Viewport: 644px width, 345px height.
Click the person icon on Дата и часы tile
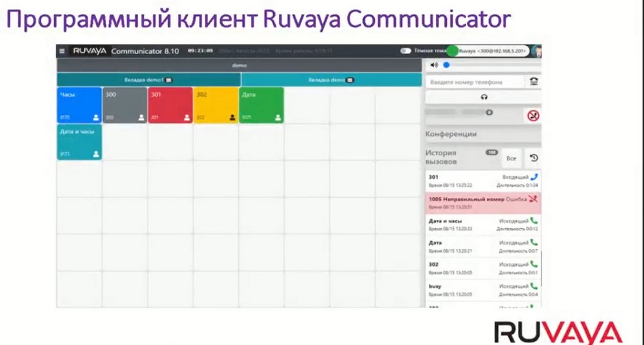(x=96, y=154)
